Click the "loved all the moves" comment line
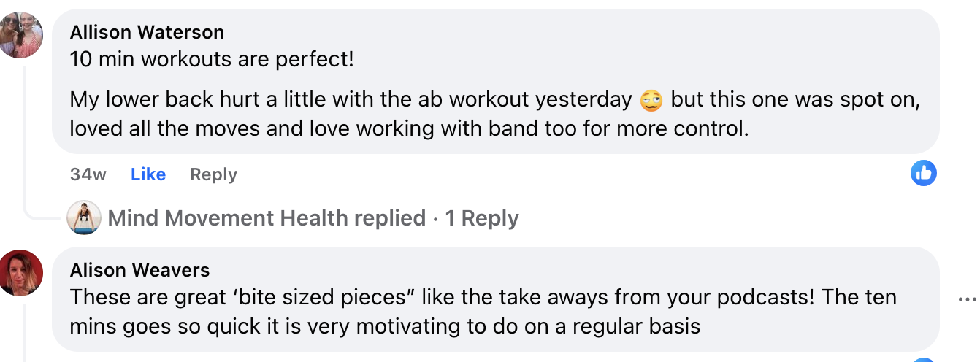 [409, 128]
